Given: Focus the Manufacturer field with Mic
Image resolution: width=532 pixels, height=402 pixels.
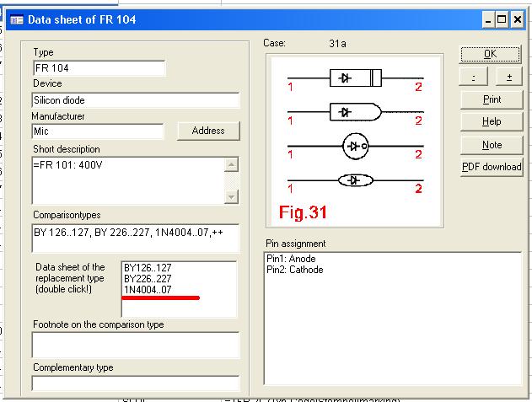Looking at the screenshot, I should [x=97, y=131].
